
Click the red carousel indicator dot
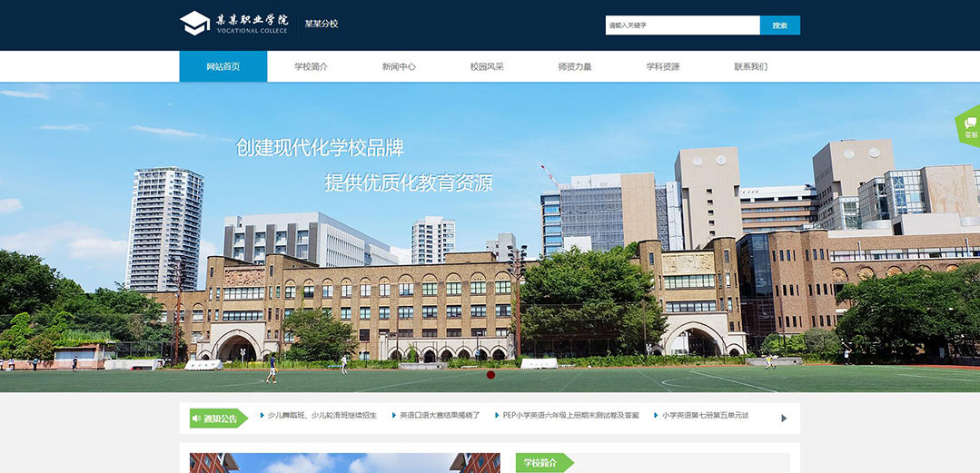pos(490,374)
